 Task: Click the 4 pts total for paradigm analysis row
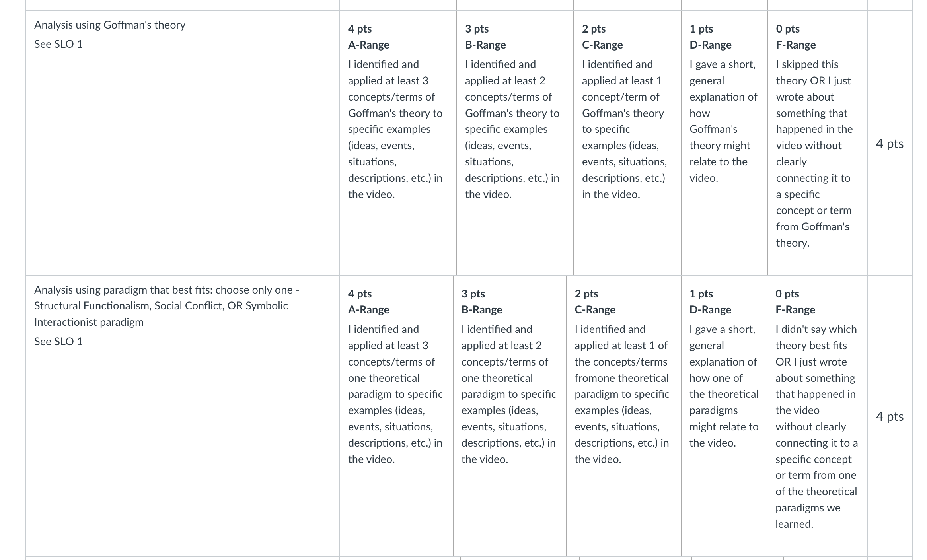[x=890, y=416]
